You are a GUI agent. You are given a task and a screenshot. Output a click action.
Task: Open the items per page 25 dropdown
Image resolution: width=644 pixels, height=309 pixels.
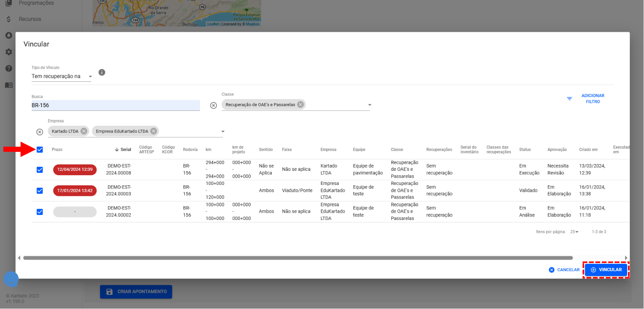574,232
